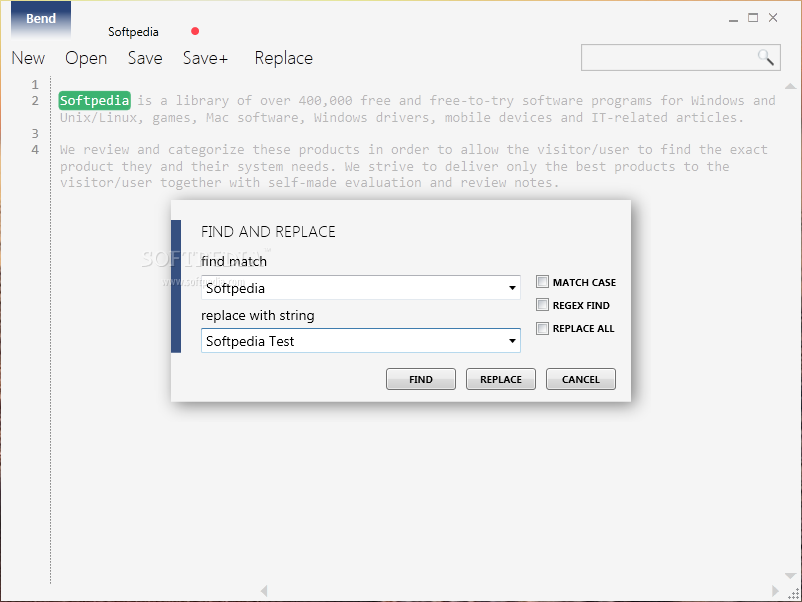Enable the REGEX FIND checkbox
Viewport: 802px width, 602px height.
[542, 305]
